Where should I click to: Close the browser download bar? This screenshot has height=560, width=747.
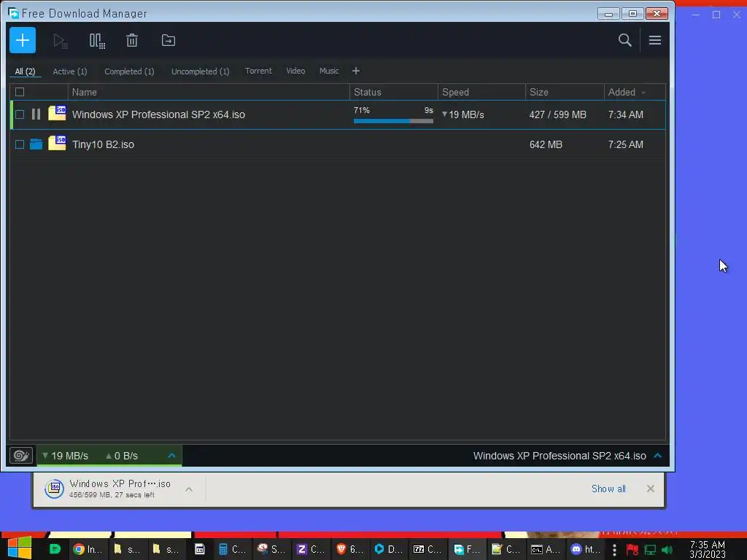tap(650, 489)
